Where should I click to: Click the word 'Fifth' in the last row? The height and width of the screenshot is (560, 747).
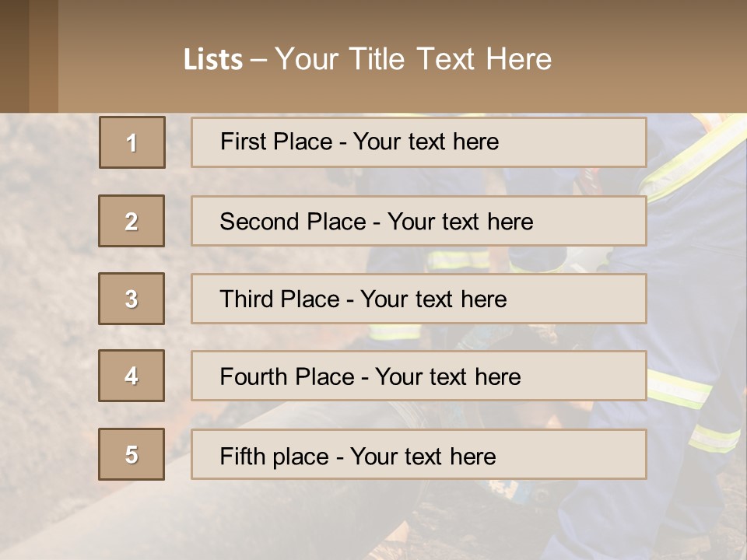click(x=243, y=456)
